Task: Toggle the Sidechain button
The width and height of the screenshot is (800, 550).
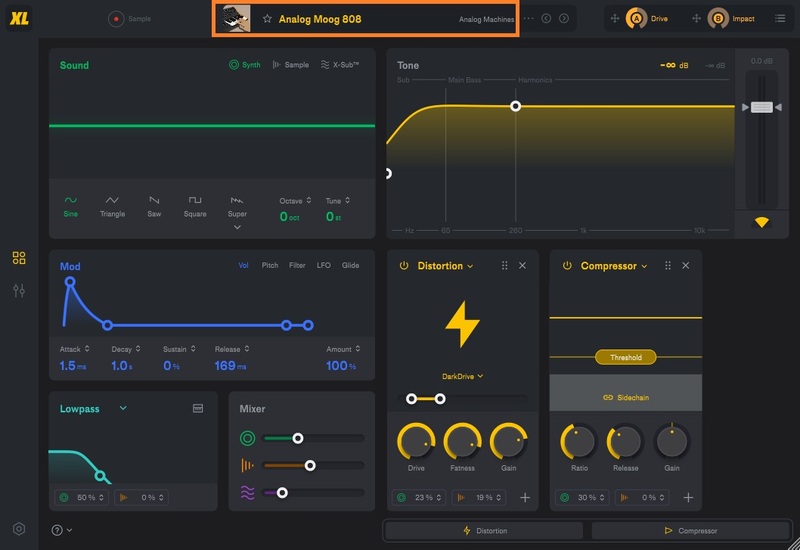Action: coord(626,397)
